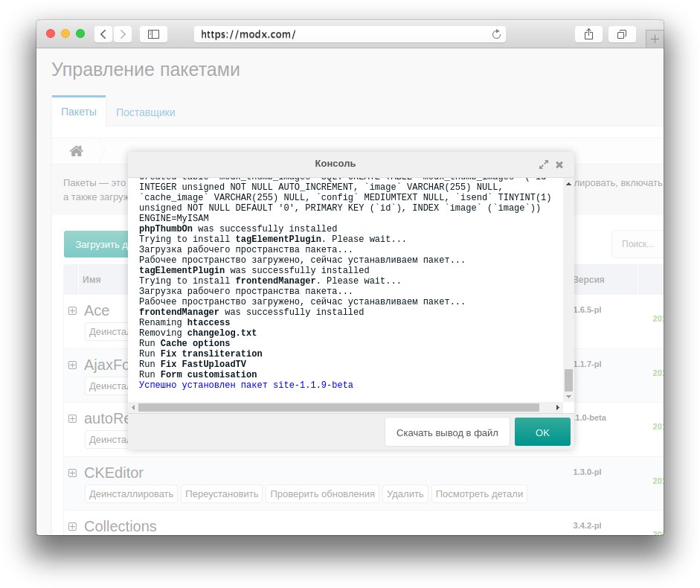Click console vertical scrollbar down arrow
The image size is (700, 588).
pyautogui.click(x=568, y=397)
